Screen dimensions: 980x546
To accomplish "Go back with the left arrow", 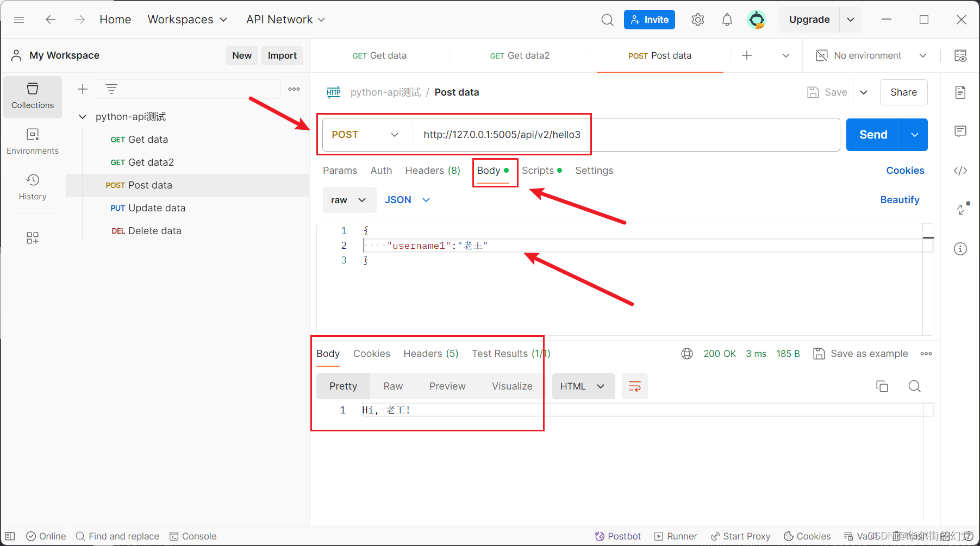I will (x=51, y=20).
